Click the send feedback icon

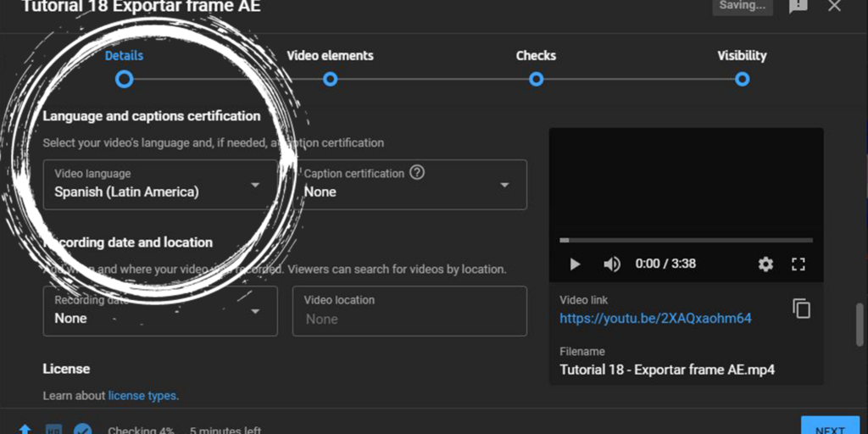click(798, 6)
